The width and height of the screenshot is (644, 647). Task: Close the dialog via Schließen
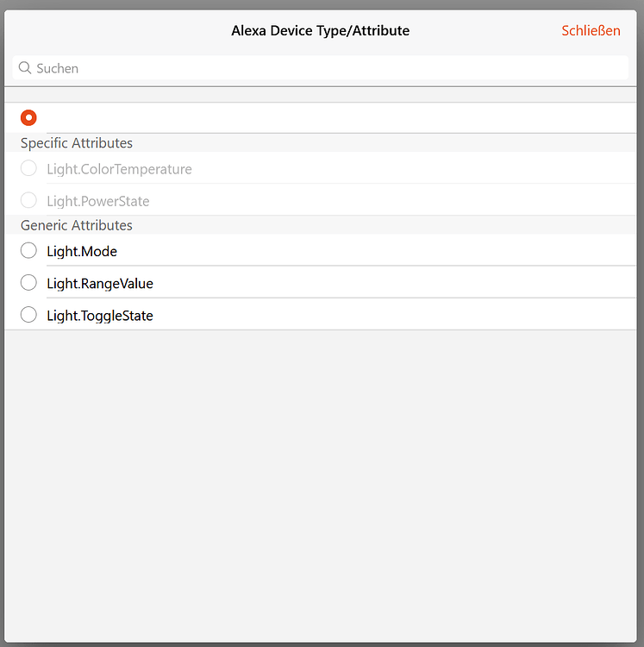[x=591, y=30]
